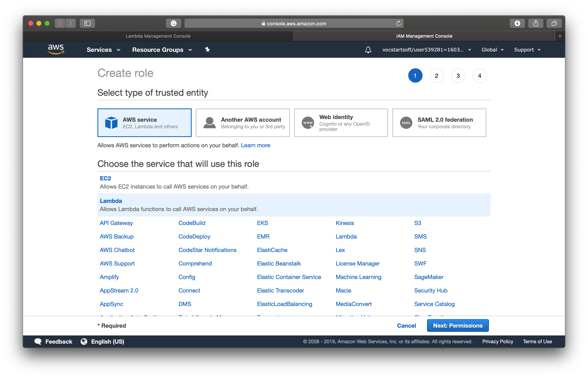Screen dimensions: 588x378
Task: Click the show all tabs icon
Action: 554,23
